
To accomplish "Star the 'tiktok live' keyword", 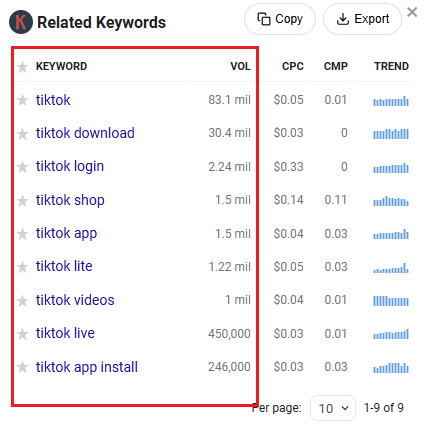I will coord(23,333).
